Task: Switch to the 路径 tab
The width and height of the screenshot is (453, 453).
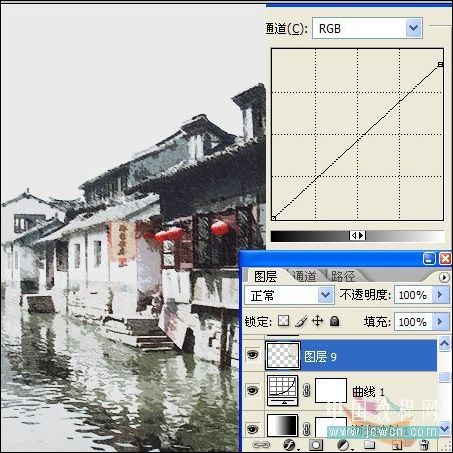Action: click(343, 276)
